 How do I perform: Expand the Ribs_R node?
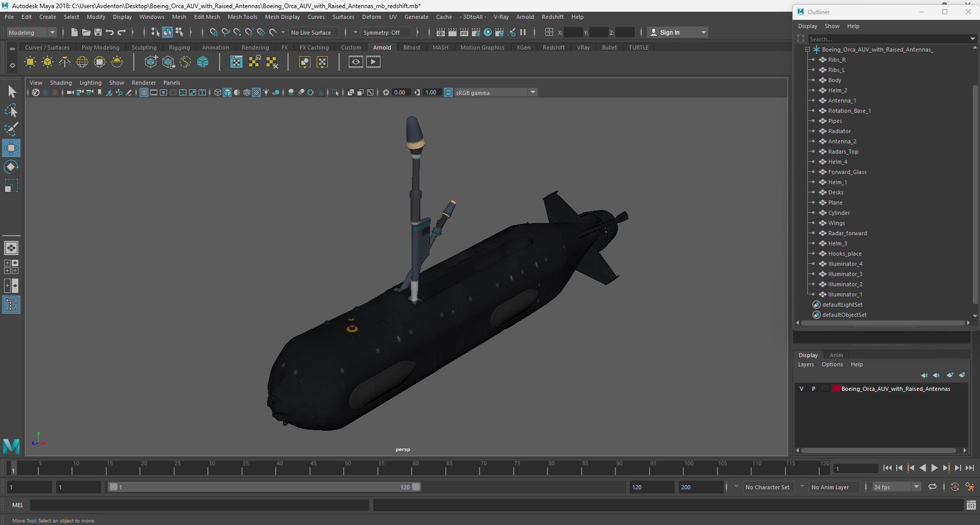click(x=813, y=60)
